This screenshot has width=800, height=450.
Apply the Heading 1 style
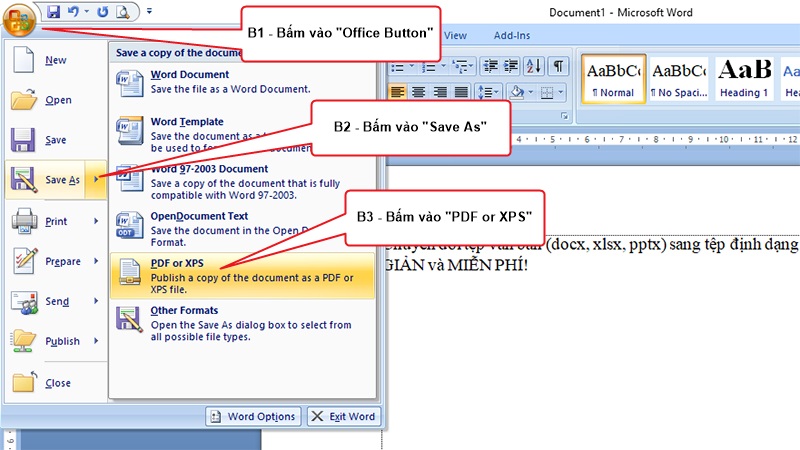[744, 79]
